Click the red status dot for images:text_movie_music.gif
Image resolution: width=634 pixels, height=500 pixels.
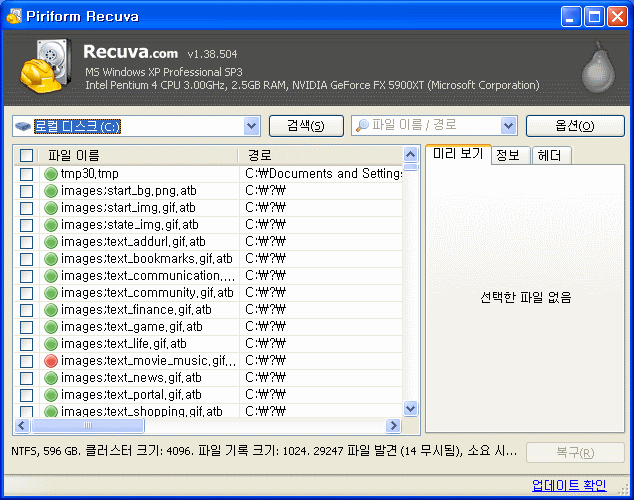click(x=51, y=361)
